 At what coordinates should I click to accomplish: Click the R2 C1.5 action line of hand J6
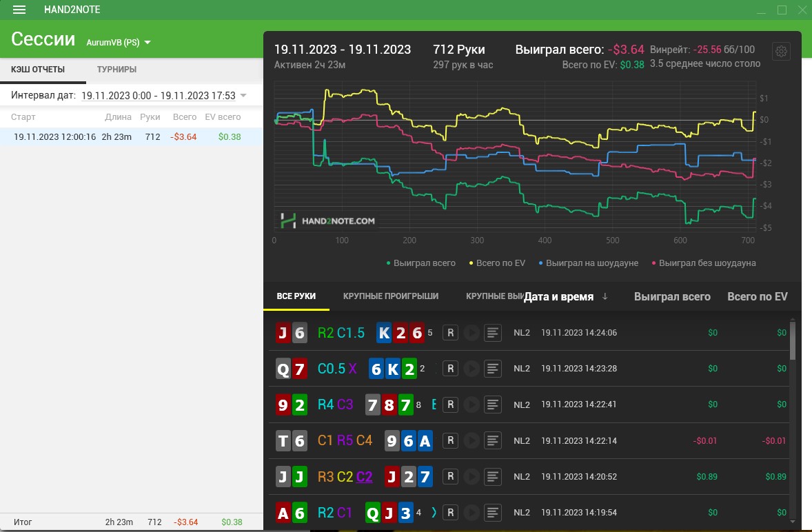pyautogui.click(x=341, y=333)
